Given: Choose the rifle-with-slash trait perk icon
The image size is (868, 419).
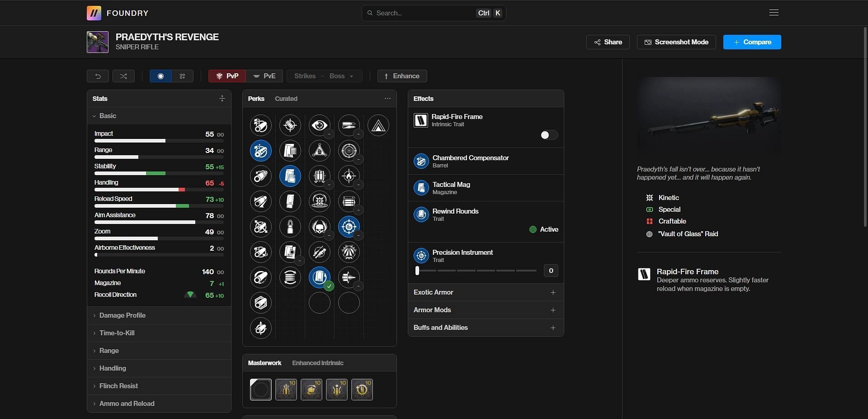Looking at the screenshot, I should point(320,252).
